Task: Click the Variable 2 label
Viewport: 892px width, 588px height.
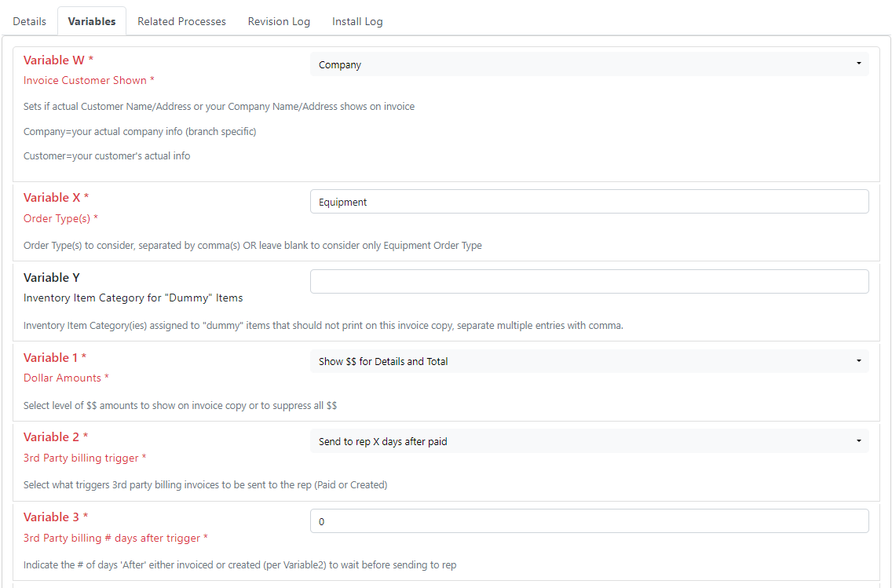Action: [56, 436]
